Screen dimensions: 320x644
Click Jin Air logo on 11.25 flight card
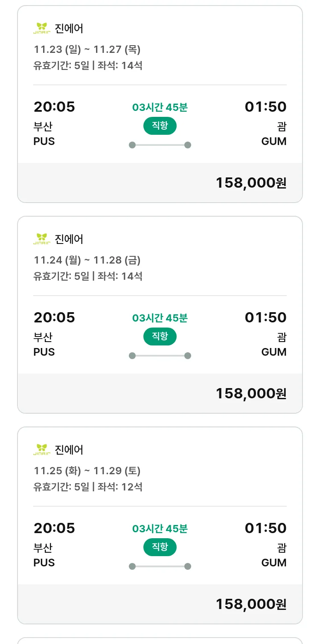[x=42, y=450]
